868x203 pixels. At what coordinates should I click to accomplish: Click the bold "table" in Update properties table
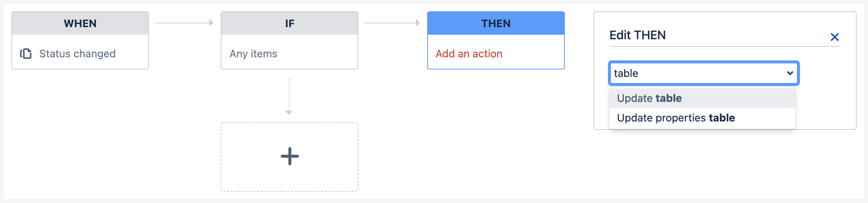722,118
